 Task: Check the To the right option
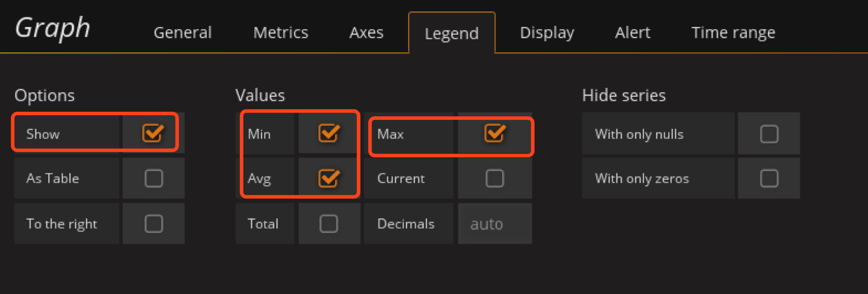pos(153,223)
